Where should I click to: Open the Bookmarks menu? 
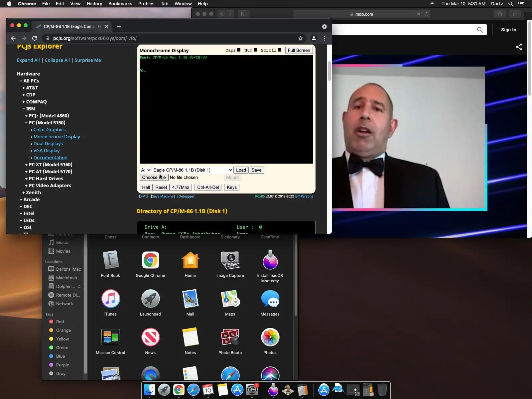pyautogui.click(x=120, y=4)
